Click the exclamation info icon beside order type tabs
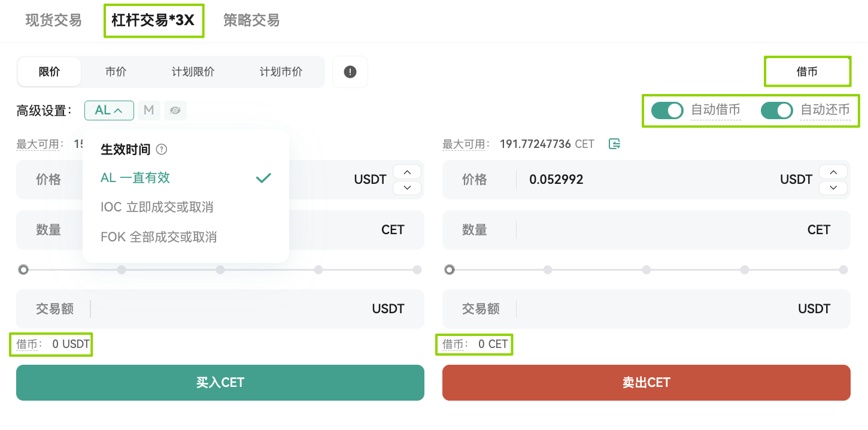The width and height of the screenshot is (868, 430). [350, 71]
